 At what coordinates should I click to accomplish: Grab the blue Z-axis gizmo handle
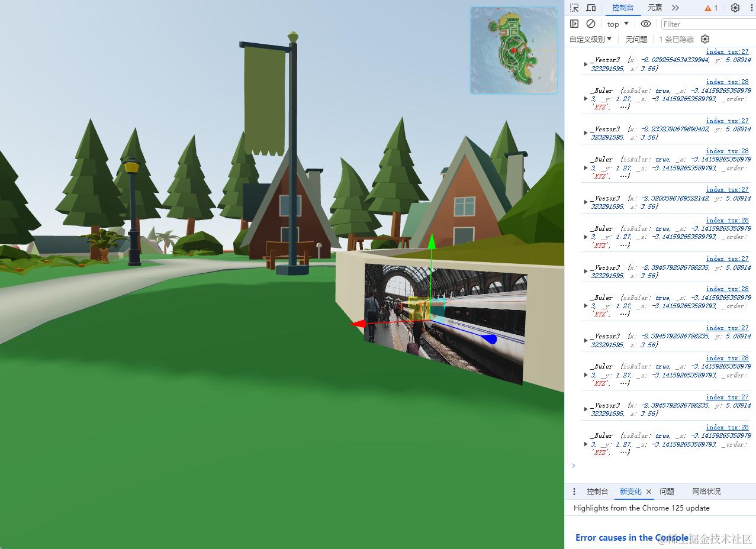point(489,339)
